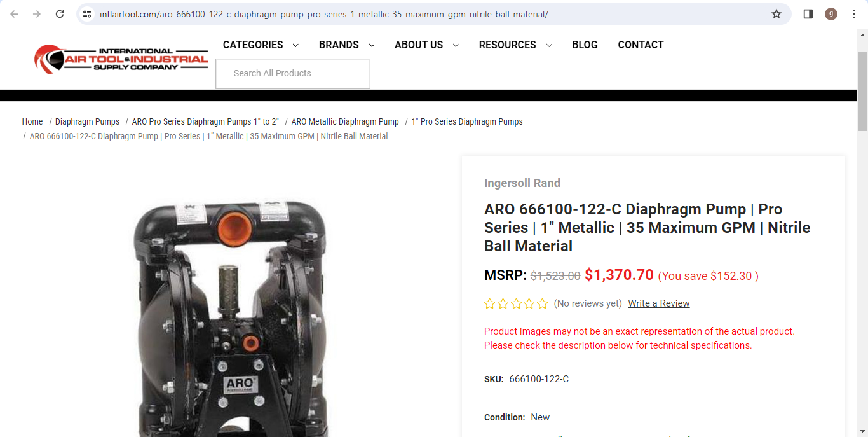Open the browser side panel
868x437 pixels.
[808, 14]
